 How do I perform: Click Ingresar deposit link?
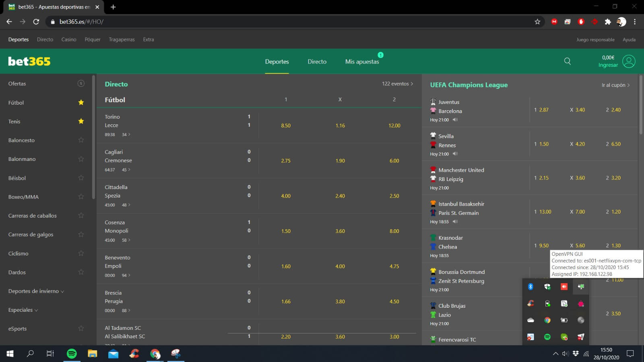pyautogui.click(x=608, y=65)
